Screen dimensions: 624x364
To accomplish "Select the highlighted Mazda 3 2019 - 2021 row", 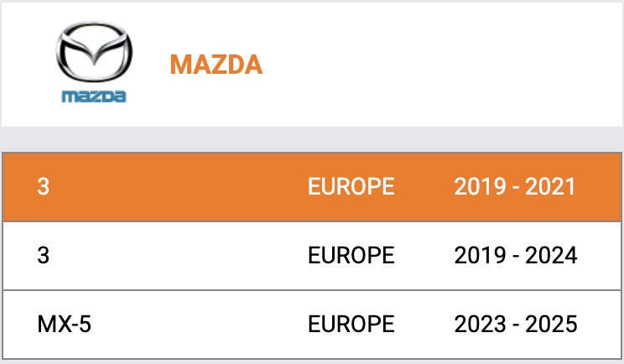I will click(312, 186).
